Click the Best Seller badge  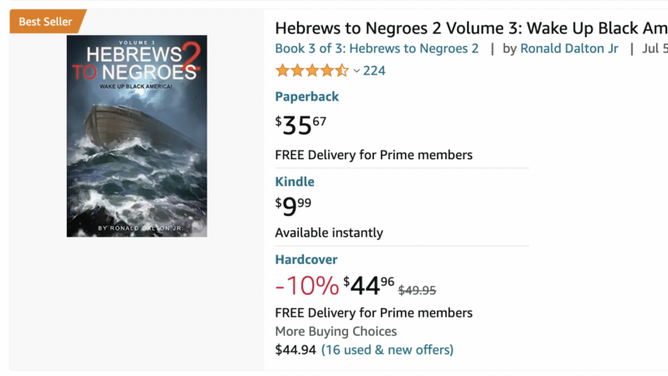pos(47,21)
